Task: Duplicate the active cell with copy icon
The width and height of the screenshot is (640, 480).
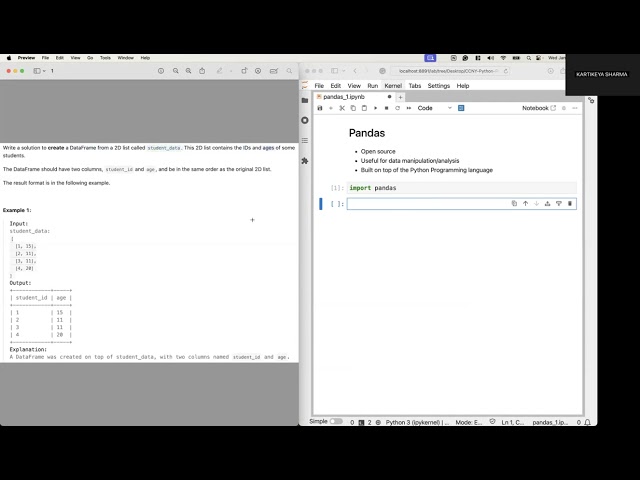Action: point(514,203)
